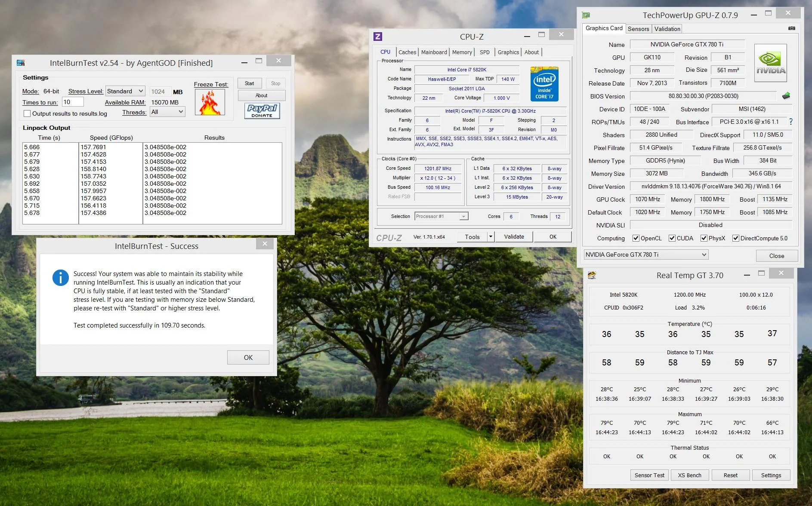
Task: Click the About button in IntelBurnTest
Action: coord(261,95)
